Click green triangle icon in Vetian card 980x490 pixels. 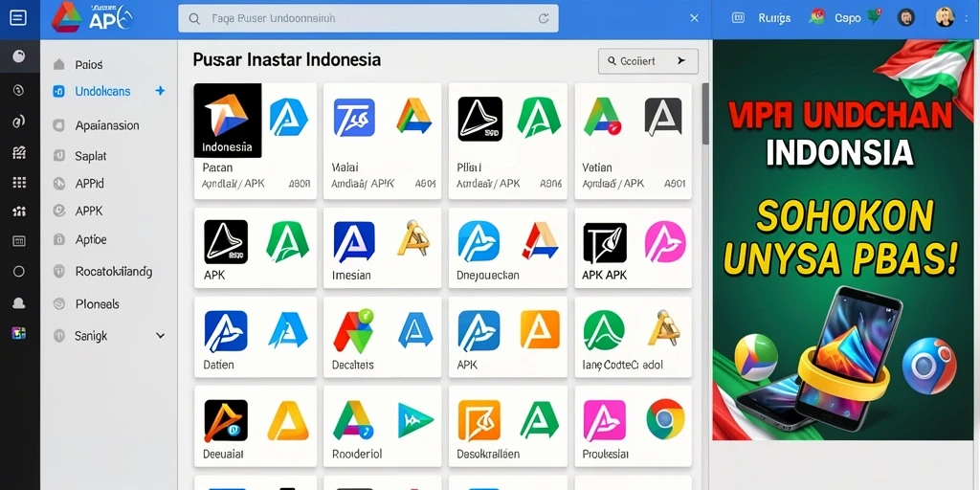pos(603,117)
